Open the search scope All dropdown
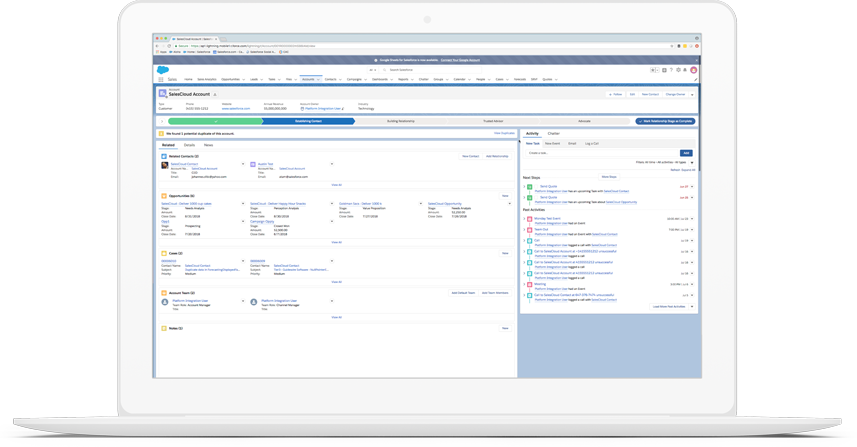Viewport: 857px width, 447px height. click(373, 70)
